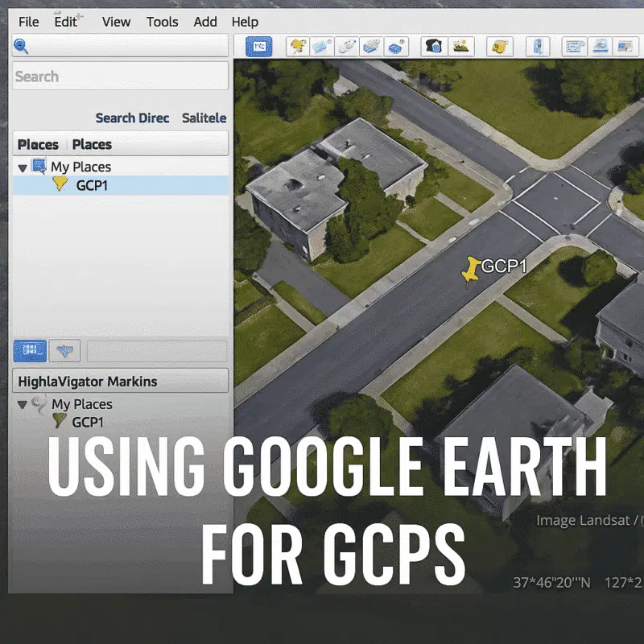The width and height of the screenshot is (644, 644).
Task: Click the GCP1 label on the map
Action: point(505,266)
